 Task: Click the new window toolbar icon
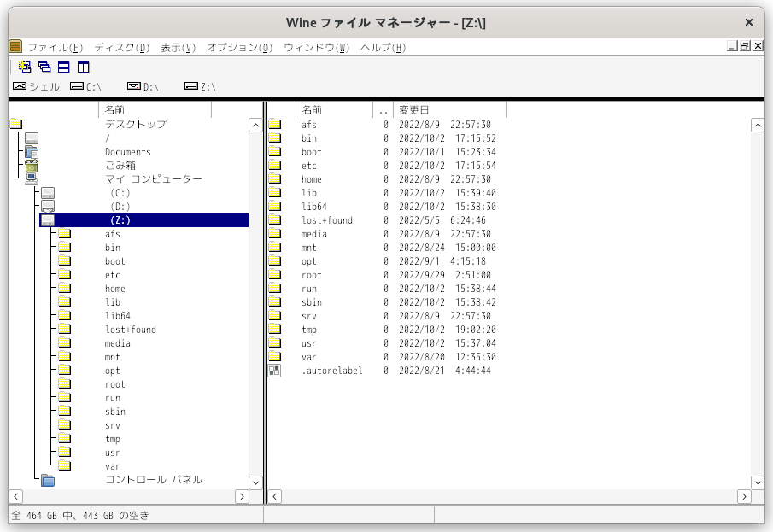(25, 67)
